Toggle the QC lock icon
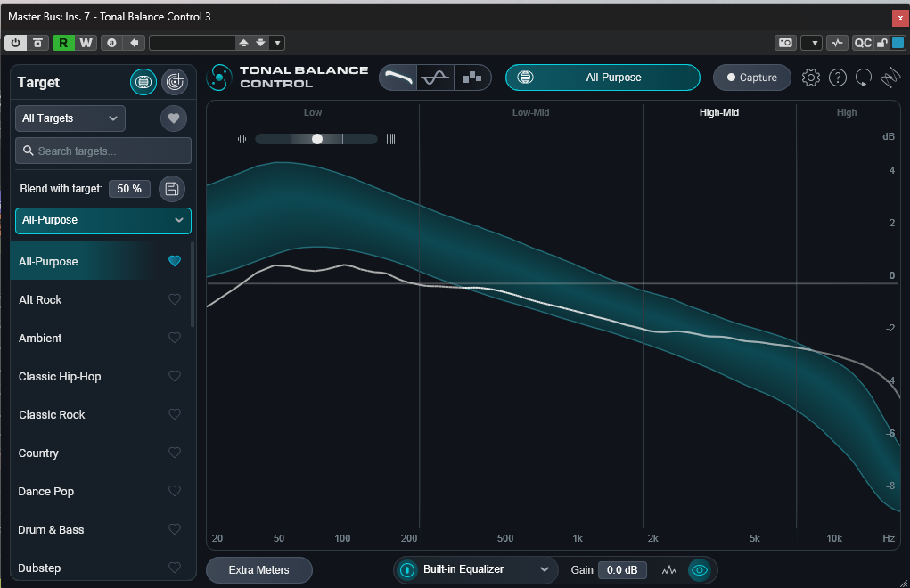 (881, 43)
